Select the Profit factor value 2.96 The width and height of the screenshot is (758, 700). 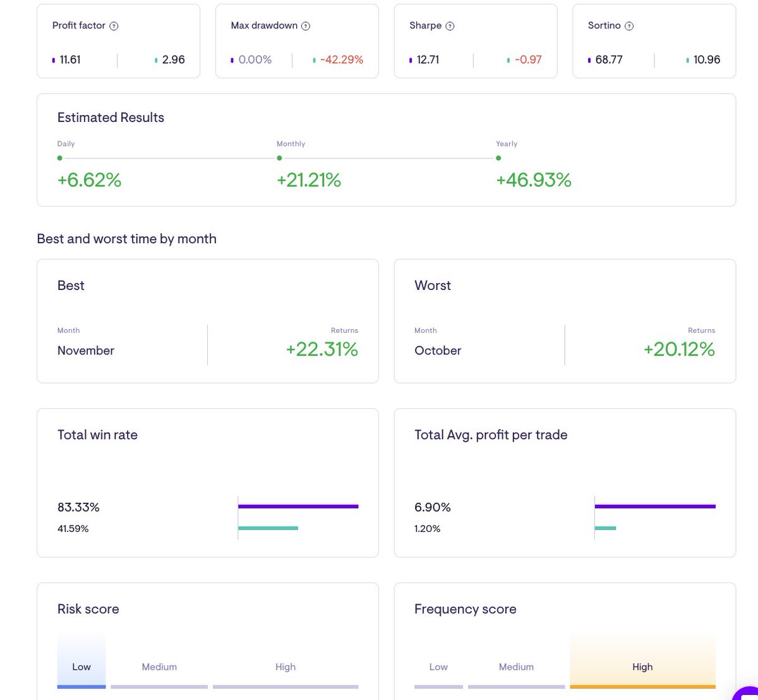click(174, 59)
